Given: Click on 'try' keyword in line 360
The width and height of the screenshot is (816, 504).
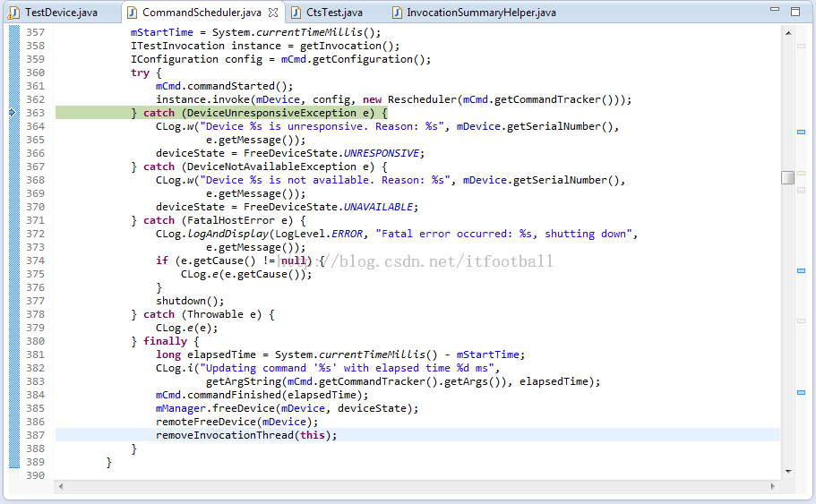Looking at the screenshot, I should tap(140, 73).
